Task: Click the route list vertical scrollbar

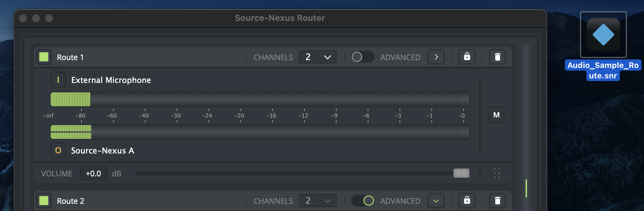Action: tap(526, 188)
